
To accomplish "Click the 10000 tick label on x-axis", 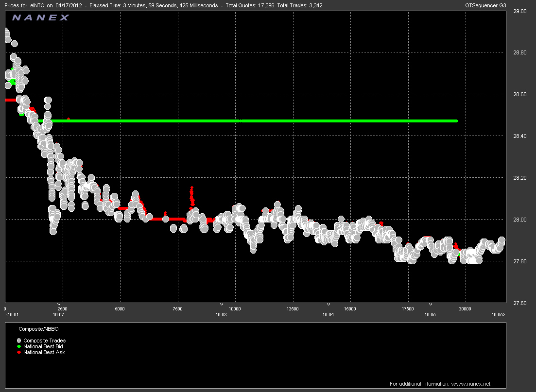I will point(235,308).
